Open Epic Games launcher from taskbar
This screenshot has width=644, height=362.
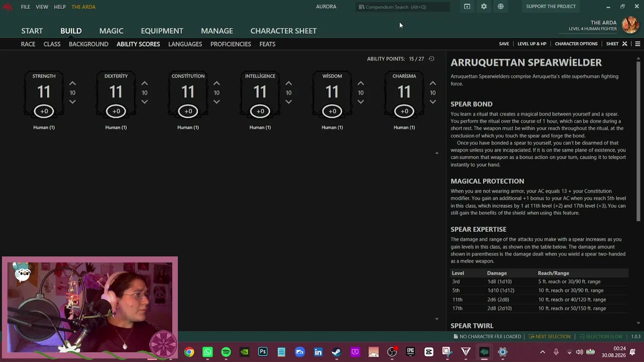tap(410, 352)
